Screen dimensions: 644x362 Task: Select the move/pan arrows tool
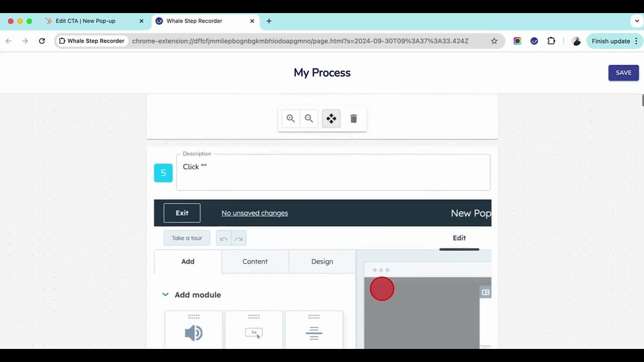331,119
